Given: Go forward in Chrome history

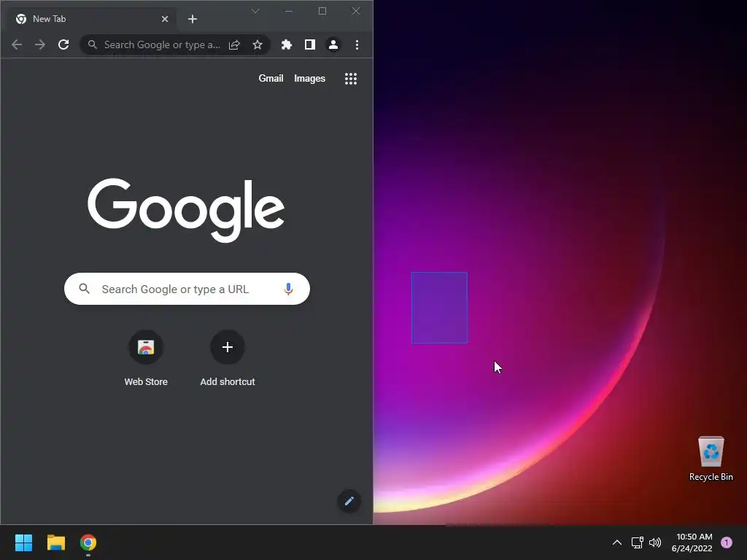Looking at the screenshot, I should (x=40, y=44).
